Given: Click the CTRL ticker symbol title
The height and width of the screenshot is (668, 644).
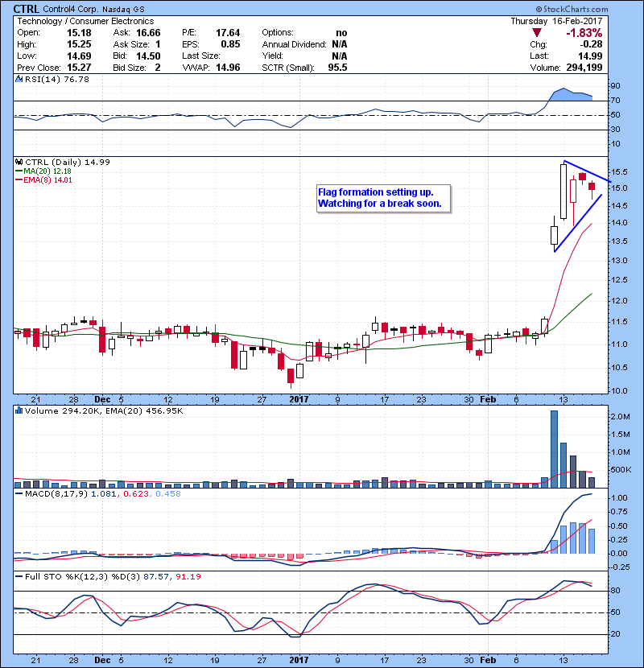Looking at the screenshot, I should pyautogui.click(x=27, y=9).
